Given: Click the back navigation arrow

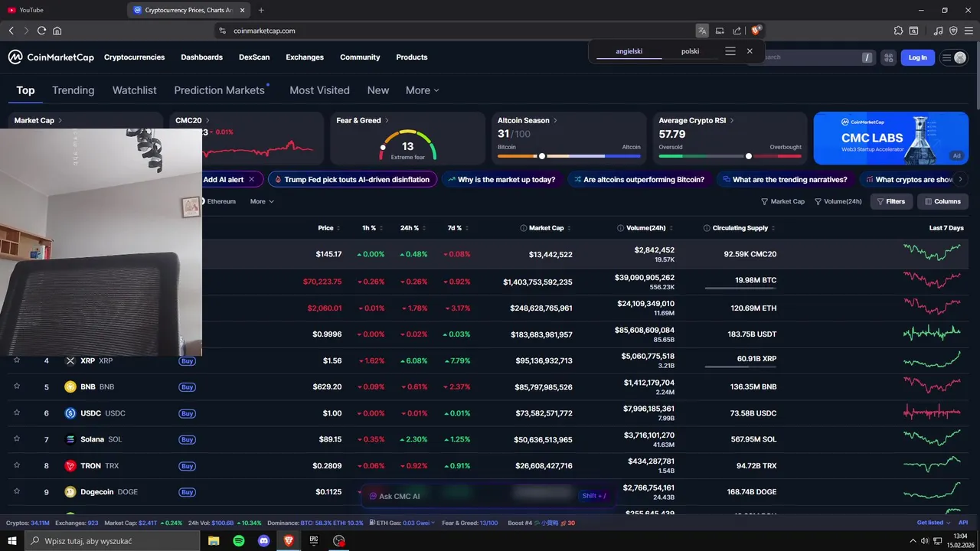Looking at the screenshot, I should point(11,31).
